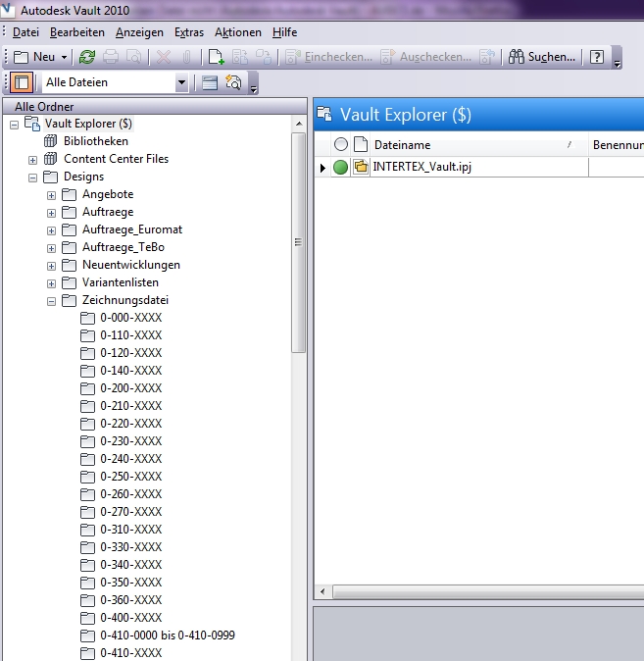This screenshot has height=661, width=644.
Task: Open the Anzeigen menu
Action: click(x=139, y=32)
